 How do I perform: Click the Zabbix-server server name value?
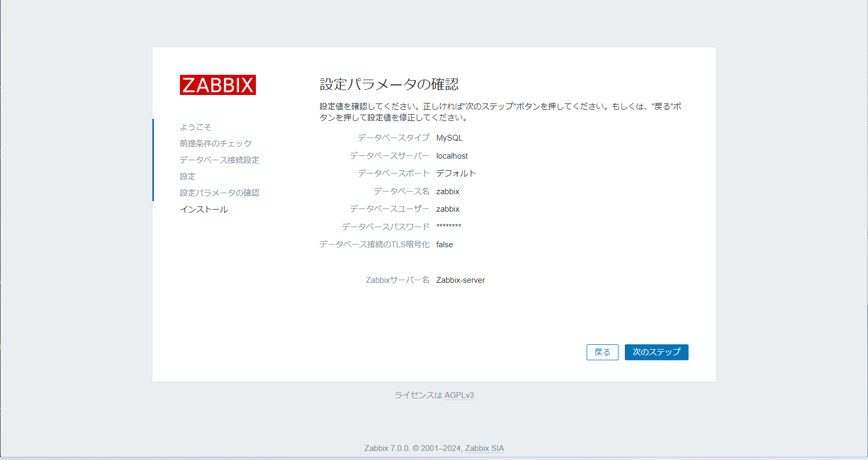click(460, 280)
